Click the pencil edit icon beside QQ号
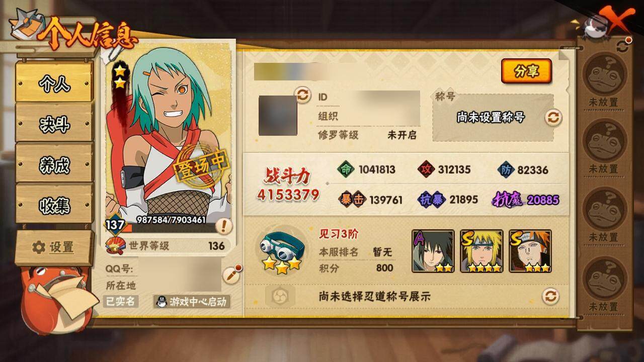 (231, 274)
